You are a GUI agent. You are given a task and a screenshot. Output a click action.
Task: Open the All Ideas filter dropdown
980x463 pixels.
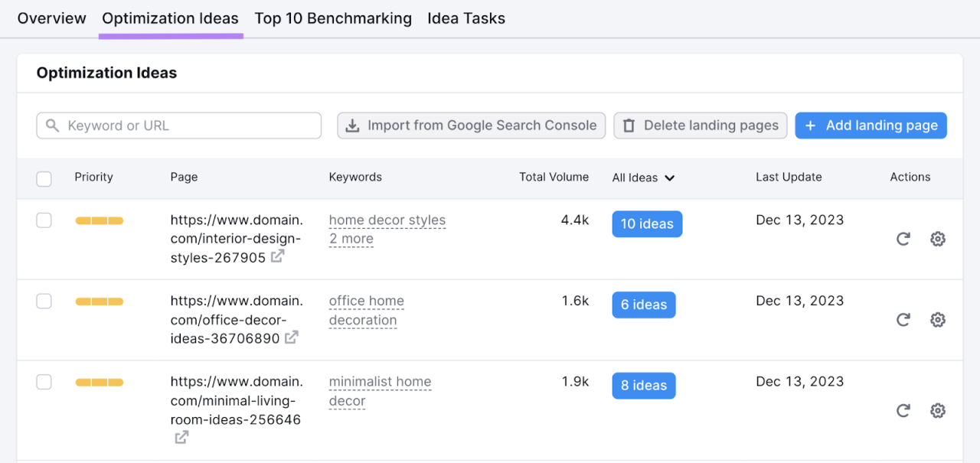point(643,178)
